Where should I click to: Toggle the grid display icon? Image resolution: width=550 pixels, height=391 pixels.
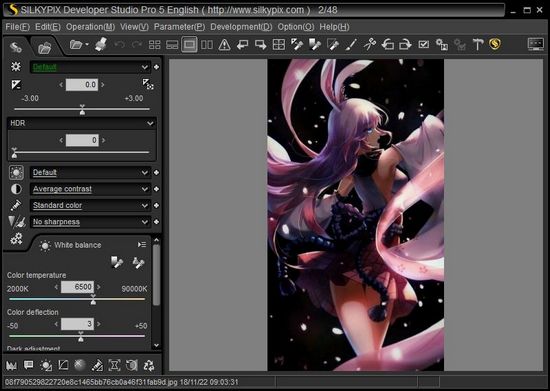pyautogui.click(x=279, y=45)
